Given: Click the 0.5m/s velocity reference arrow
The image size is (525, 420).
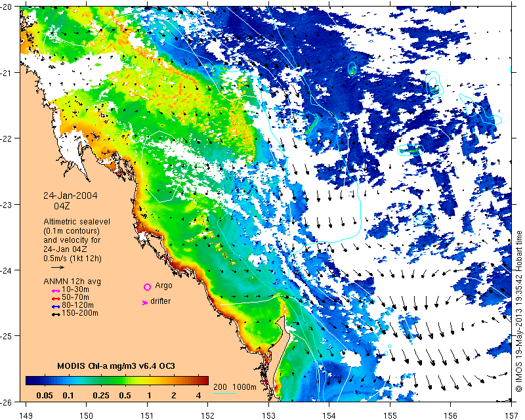Looking at the screenshot, I should point(58,267).
